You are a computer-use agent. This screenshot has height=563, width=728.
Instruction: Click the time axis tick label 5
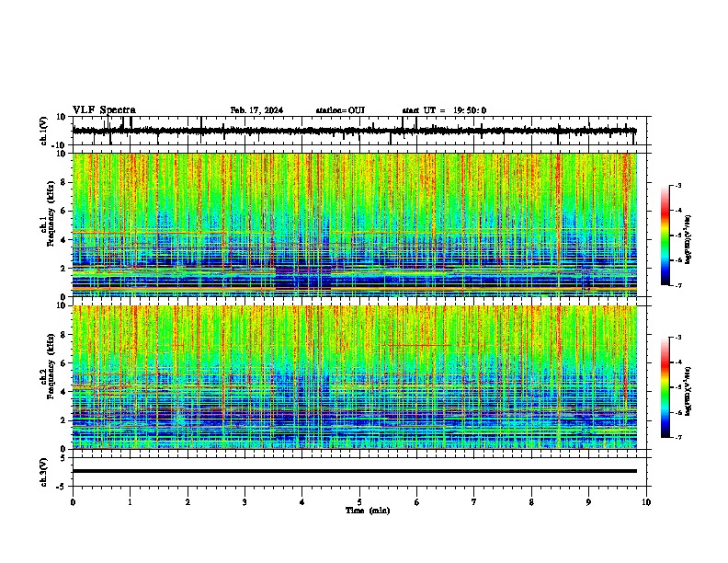[359, 502]
